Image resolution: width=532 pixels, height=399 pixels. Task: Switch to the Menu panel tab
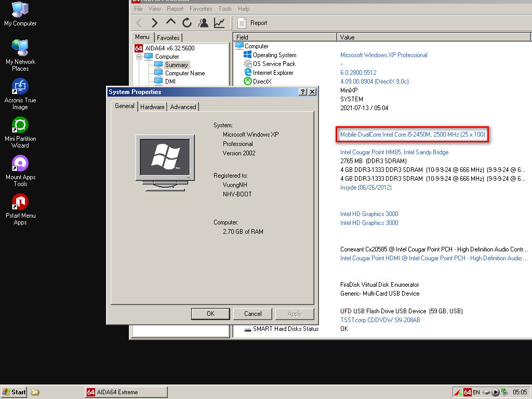pyautogui.click(x=142, y=37)
